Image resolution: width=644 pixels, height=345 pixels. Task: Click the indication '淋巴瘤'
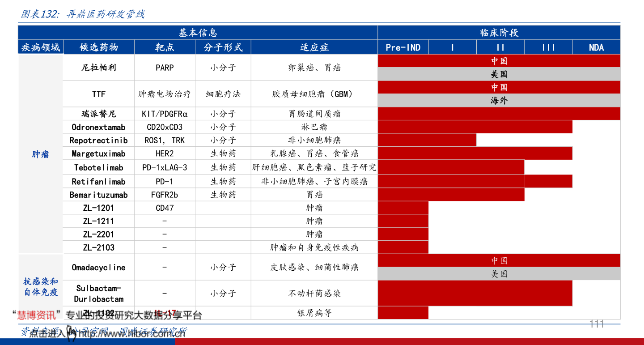pyautogui.click(x=314, y=127)
